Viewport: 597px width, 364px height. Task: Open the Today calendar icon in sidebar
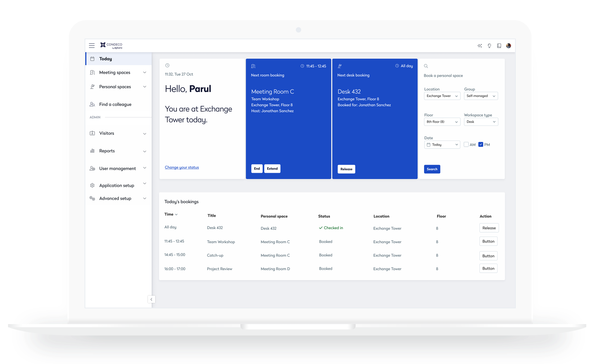(92, 59)
